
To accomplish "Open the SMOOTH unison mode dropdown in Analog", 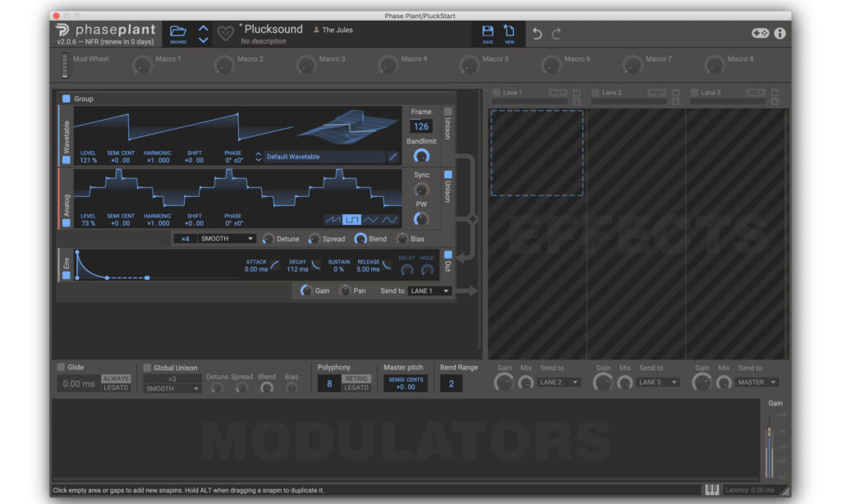I will tap(227, 239).
